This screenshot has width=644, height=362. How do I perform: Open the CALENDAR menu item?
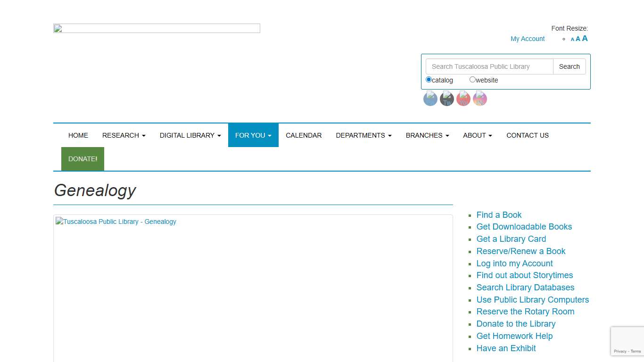pyautogui.click(x=304, y=135)
